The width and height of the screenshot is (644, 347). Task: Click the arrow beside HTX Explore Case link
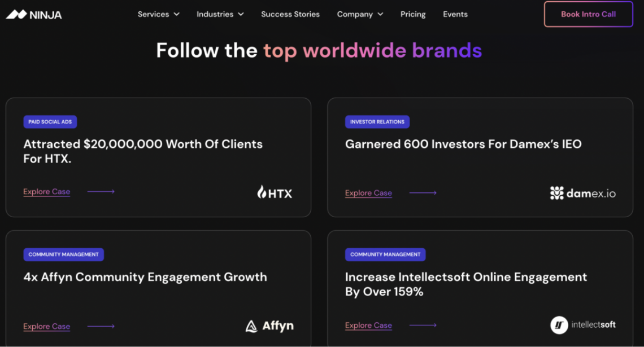click(x=101, y=191)
